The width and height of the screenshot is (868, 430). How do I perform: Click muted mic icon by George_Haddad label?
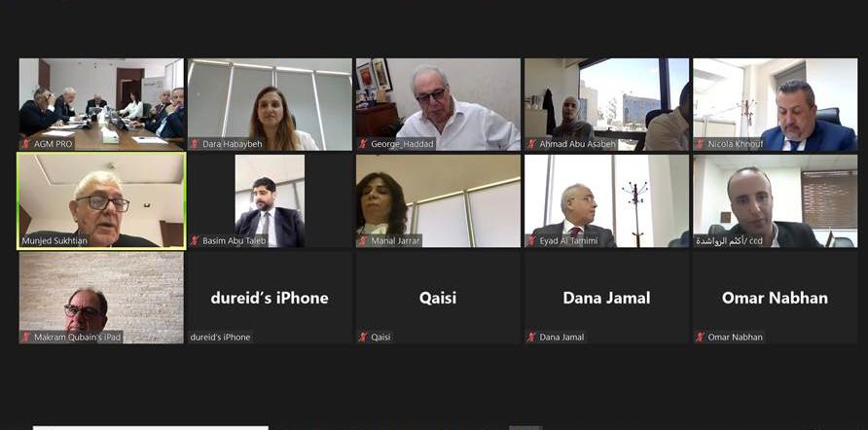(363, 144)
